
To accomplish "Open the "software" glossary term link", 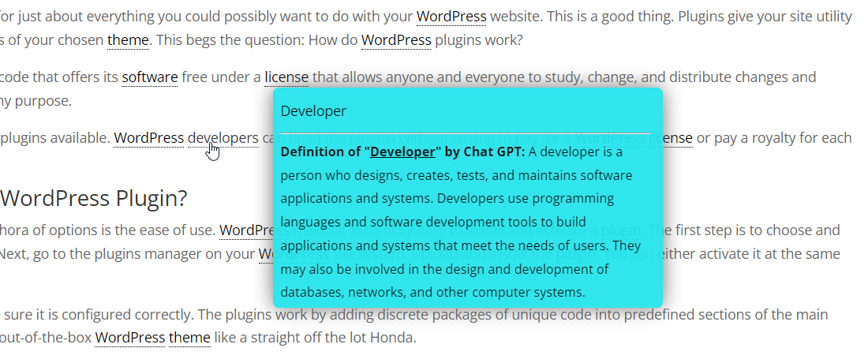I will point(149,77).
